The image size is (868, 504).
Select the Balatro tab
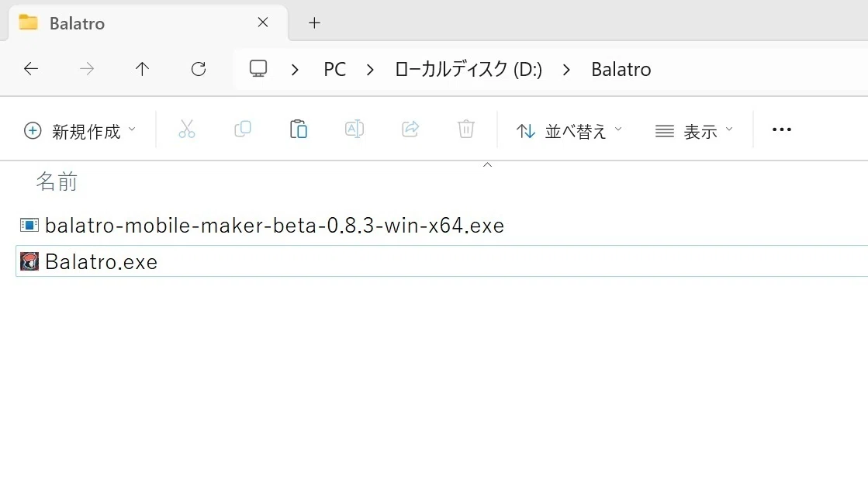[148, 22]
